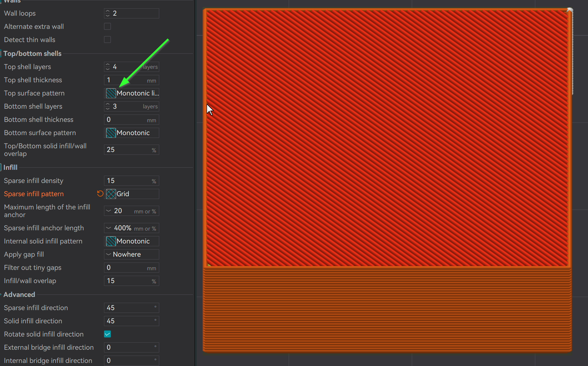Click the Sparse infill density field
Image resolution: width=588 pixels, height=366 pixels.
(x=132, y=181)
